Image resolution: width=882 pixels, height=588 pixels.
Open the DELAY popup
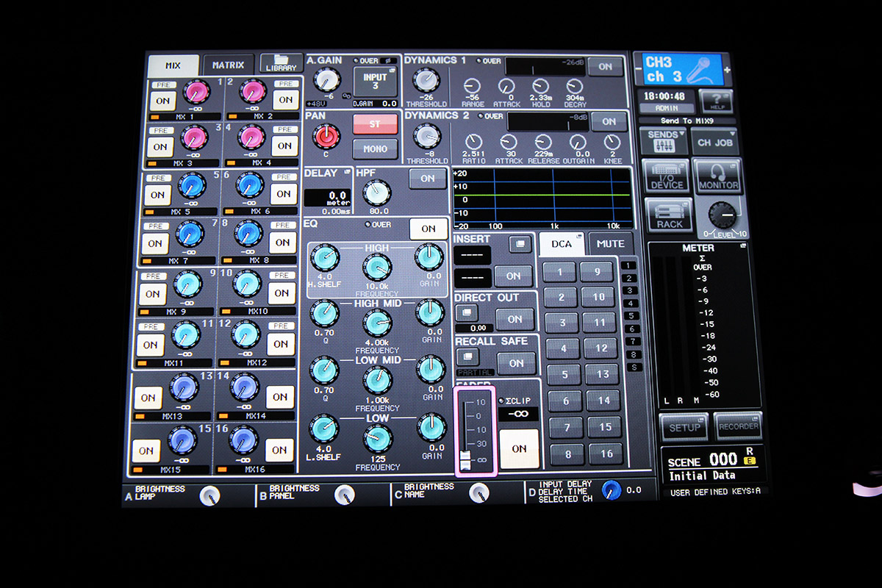click(327, 190)
